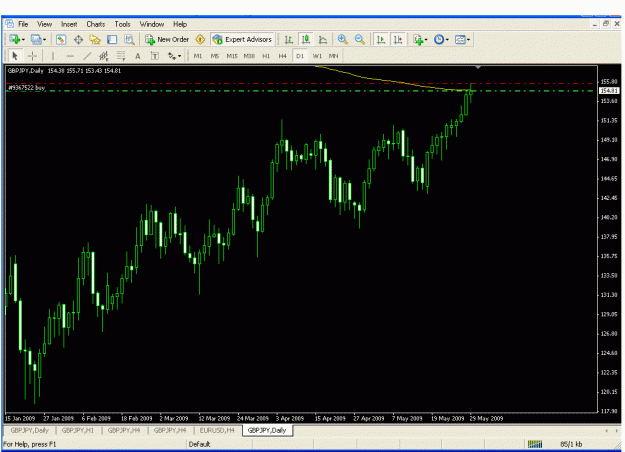
Task: Open the File menu
Action: coord(23,24)
